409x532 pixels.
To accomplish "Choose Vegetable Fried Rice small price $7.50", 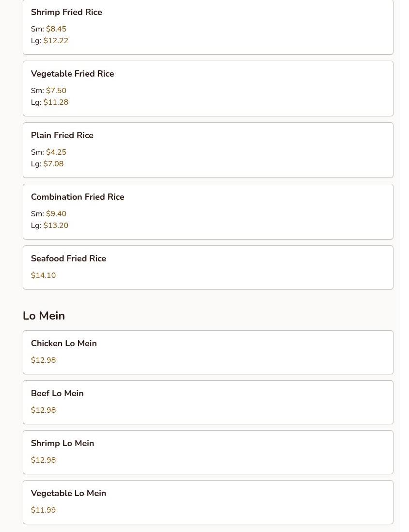I will point(56,91).
